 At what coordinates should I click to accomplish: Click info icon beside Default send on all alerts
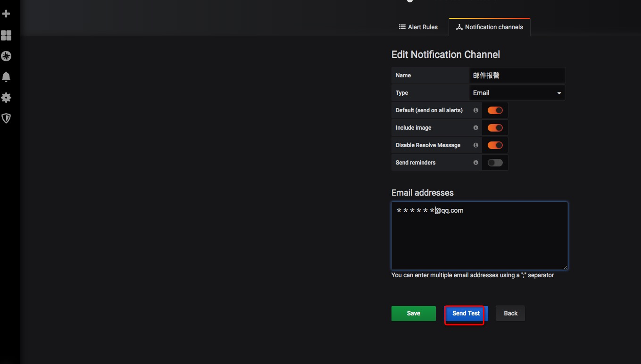pyautogui.click(x=475, y=110)
